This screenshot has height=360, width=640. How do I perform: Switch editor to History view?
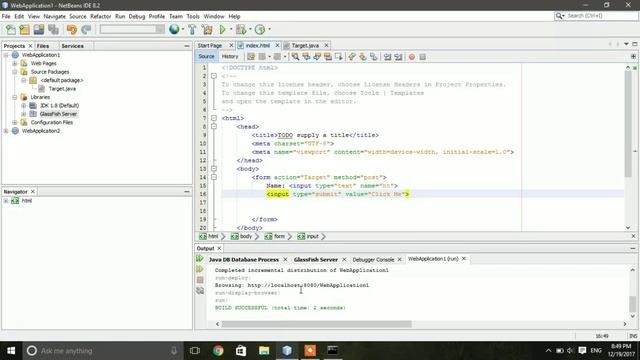(230, 57)
